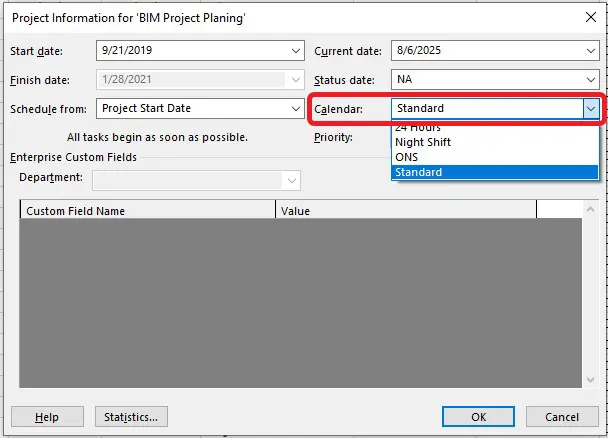Expand the Current date dropdown arrow

(x=590, y=50)
